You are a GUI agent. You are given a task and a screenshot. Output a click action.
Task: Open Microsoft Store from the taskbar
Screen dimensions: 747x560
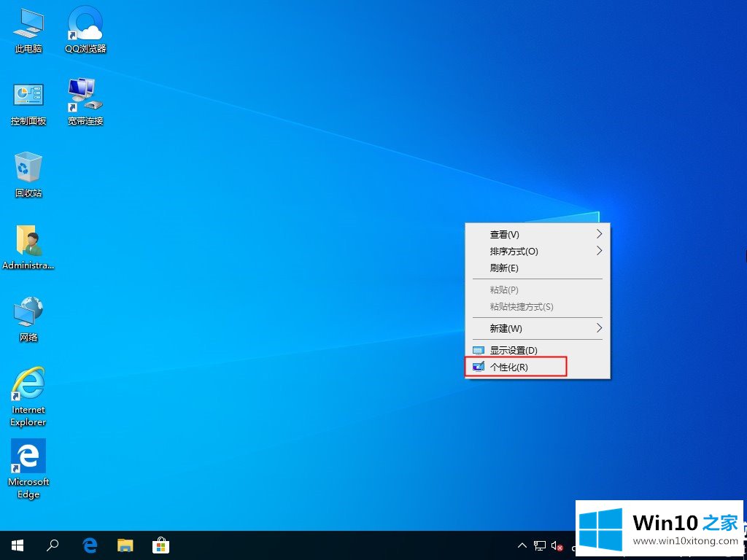click(160, 545)
